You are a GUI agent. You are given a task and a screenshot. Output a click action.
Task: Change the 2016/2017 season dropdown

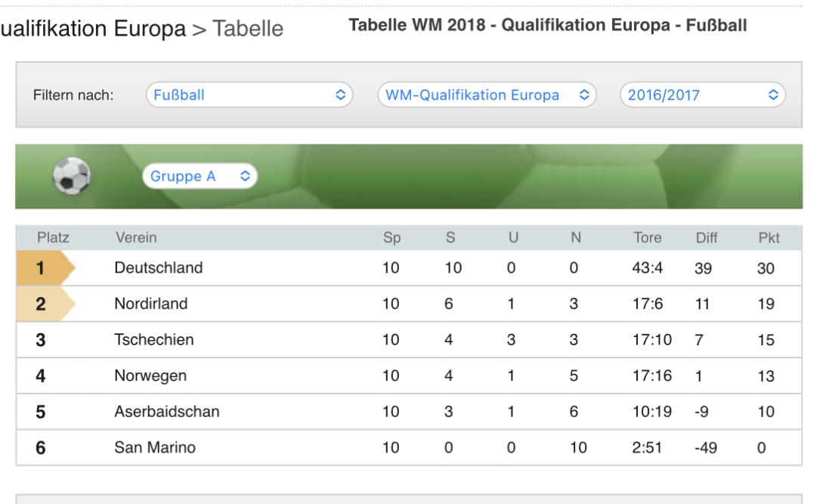click(702, 95)
